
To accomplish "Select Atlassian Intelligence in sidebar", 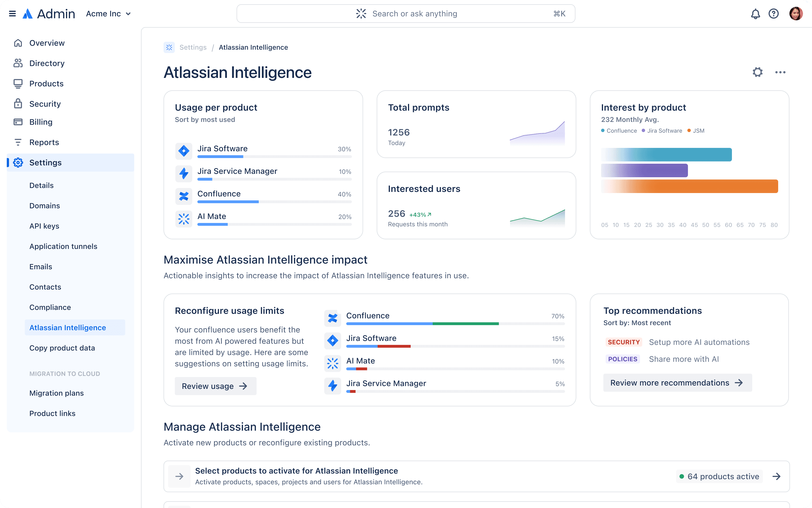I will [75, 328].
